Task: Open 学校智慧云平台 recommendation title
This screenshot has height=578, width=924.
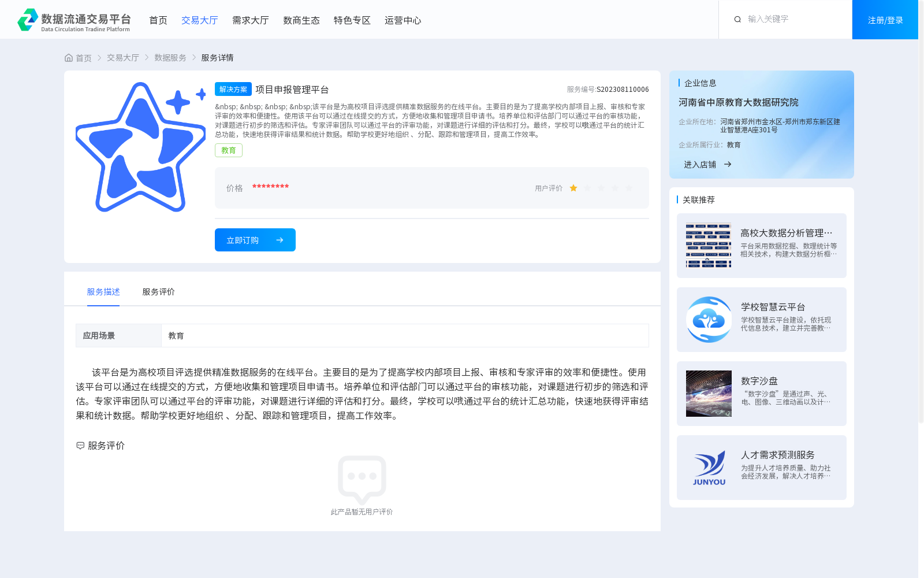Action: pyautogui.click(x=773, y=307)
